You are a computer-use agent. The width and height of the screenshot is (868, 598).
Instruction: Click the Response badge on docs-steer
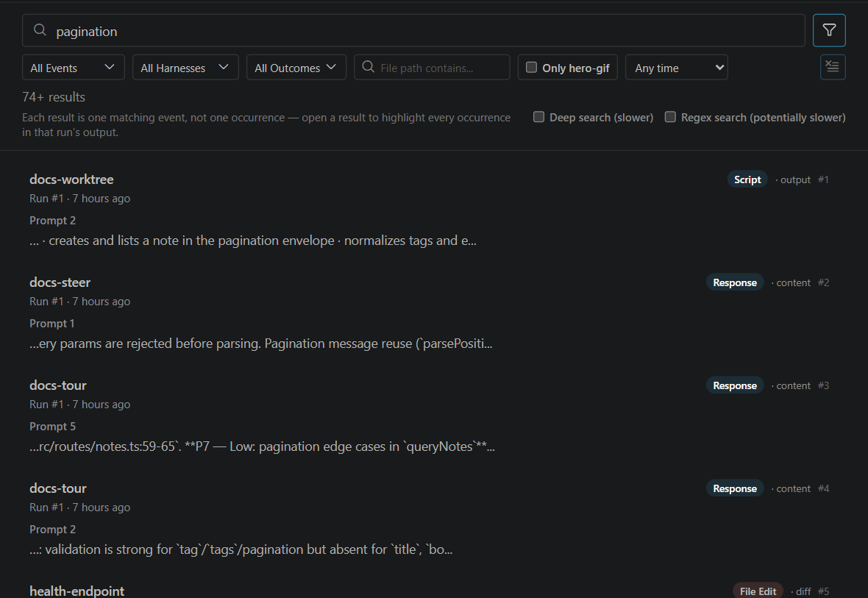pyautogui.click(x=735, y=282)
